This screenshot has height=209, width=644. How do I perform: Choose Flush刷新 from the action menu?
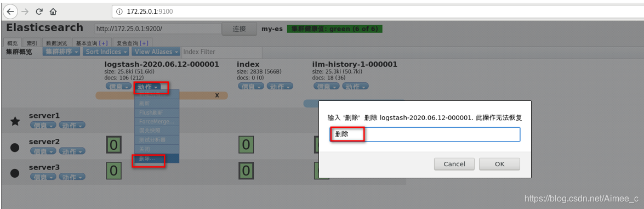[x=157, y=113]
